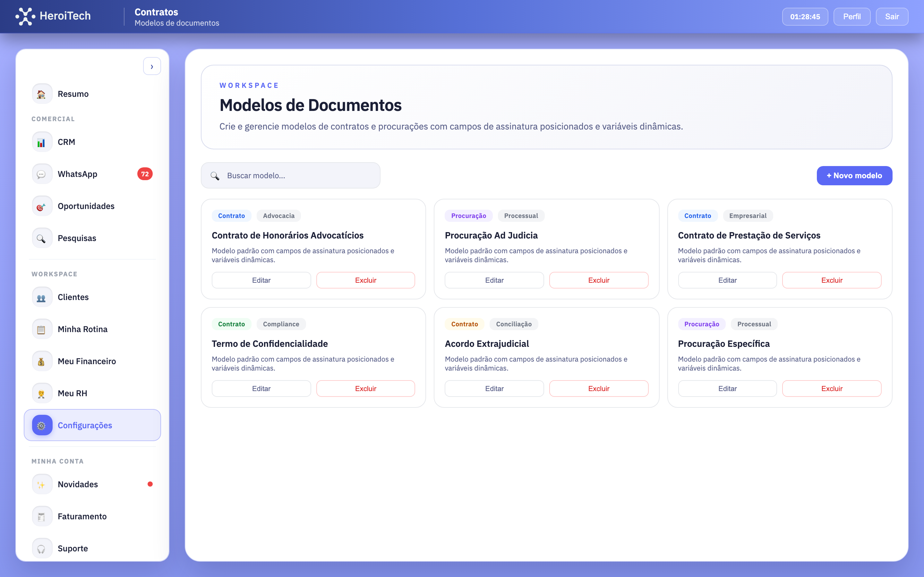Click the + Novo modelo button
The width and height of the screenshot is (924, 577).
point(854,176)
